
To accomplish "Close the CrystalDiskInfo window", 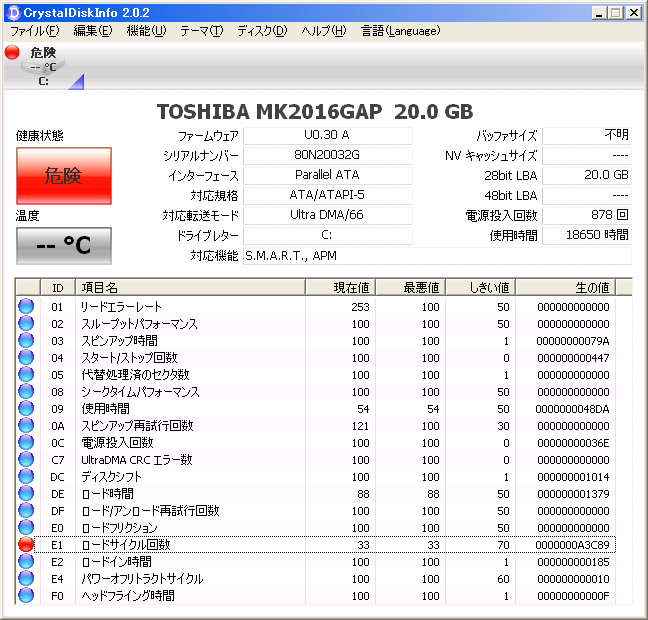I will (634, 13).
